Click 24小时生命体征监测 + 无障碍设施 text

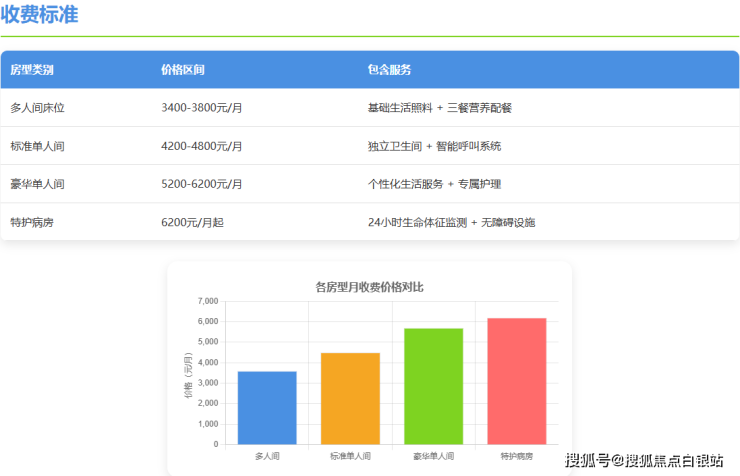tap(451, 222)
